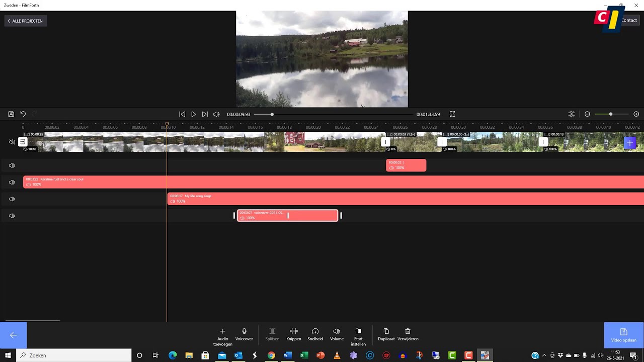The image size is (644, 362).
Task: Open the Snelheid speed tool
Action: point(315,334)
